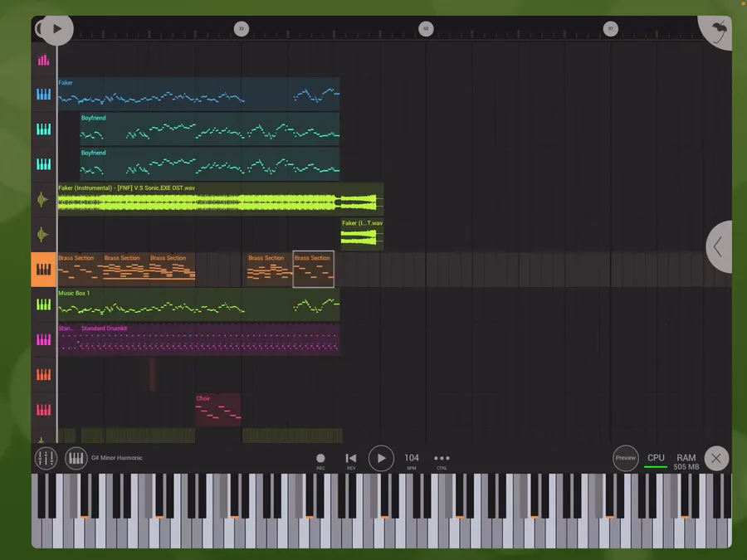Start playback from the playlist play button beside the ruler
This screenshot has width=747, height=560.
(x=57, y=29)
